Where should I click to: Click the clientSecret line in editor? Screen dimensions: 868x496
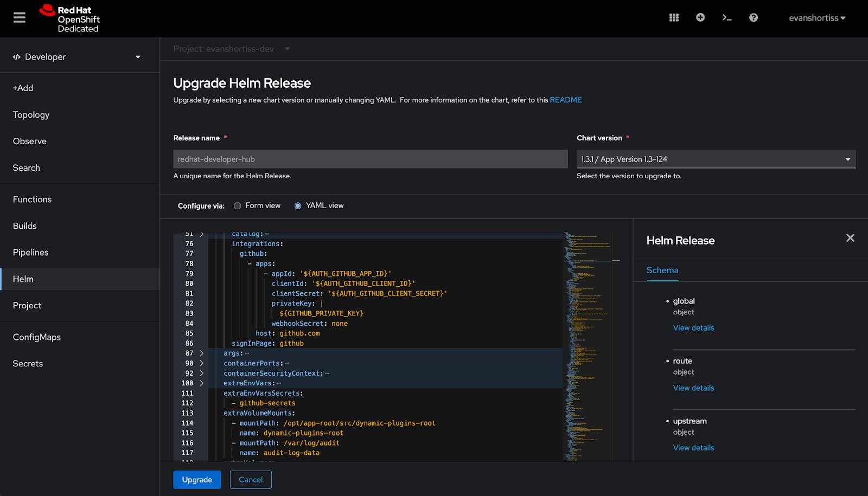coord(360,294)
